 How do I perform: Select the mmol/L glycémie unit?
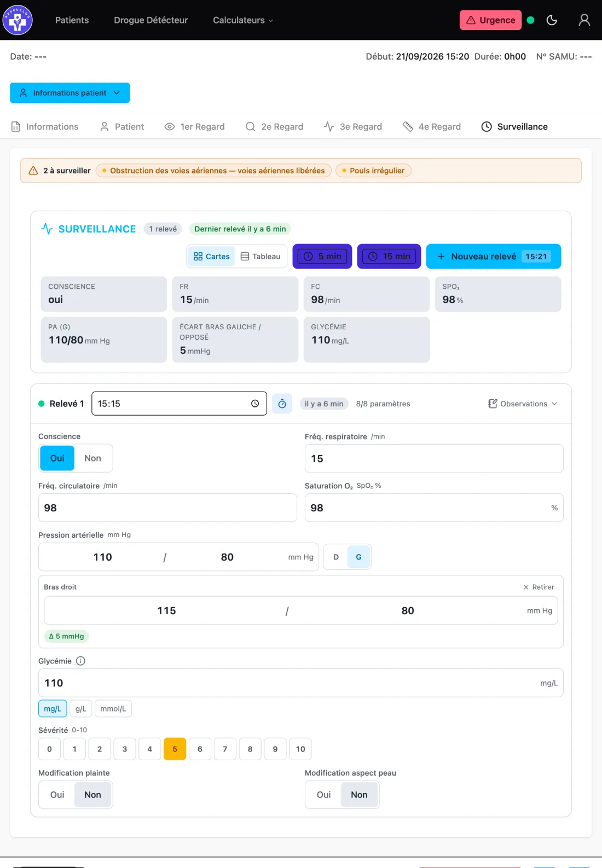pyautogui.click(x=113, y=709)
